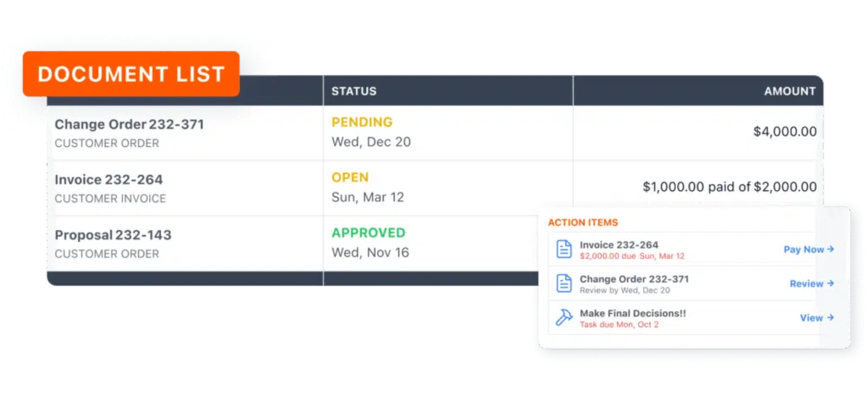Click the OPEN status of the invoice
The height and width of the screenshot is (394, 868).
coord(350,178)
